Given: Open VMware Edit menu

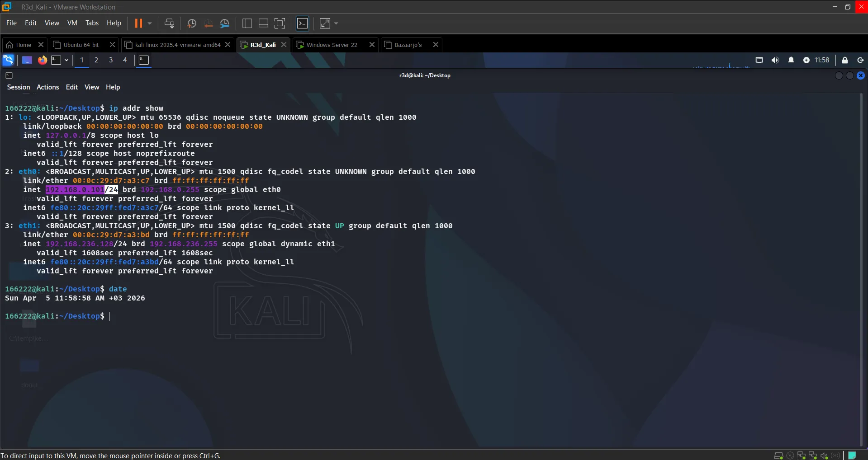Looking at the screenshot, I should 31,23.
